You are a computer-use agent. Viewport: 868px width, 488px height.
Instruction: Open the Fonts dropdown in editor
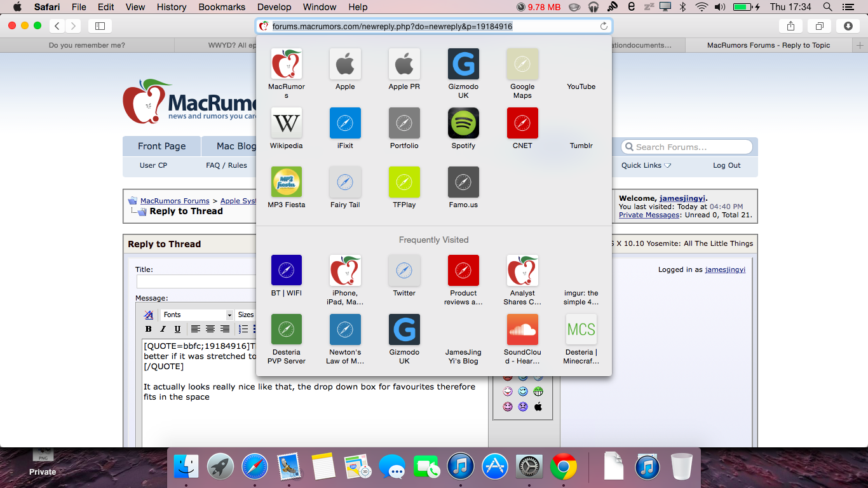pyautogui.click(x=197, y=315)
